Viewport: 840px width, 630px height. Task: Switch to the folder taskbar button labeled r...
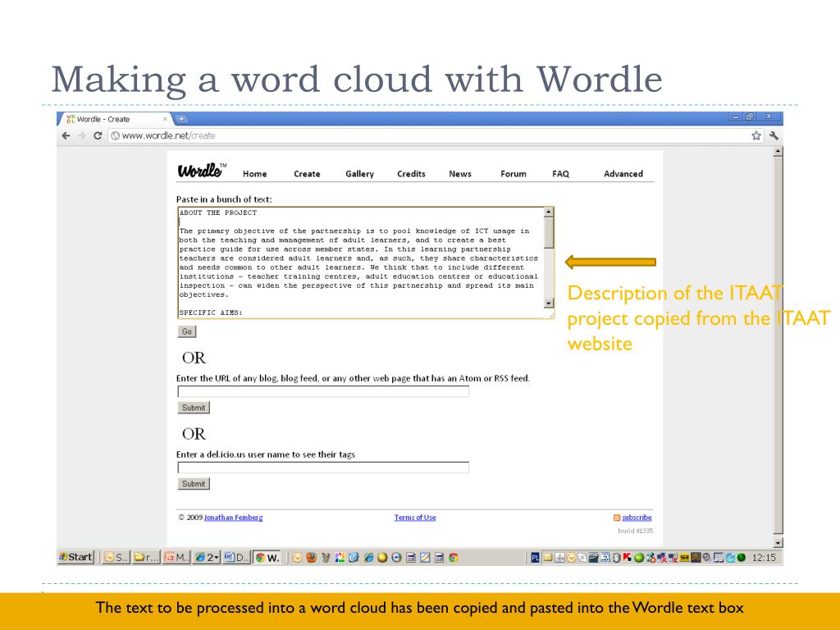(x=146, y=557)
